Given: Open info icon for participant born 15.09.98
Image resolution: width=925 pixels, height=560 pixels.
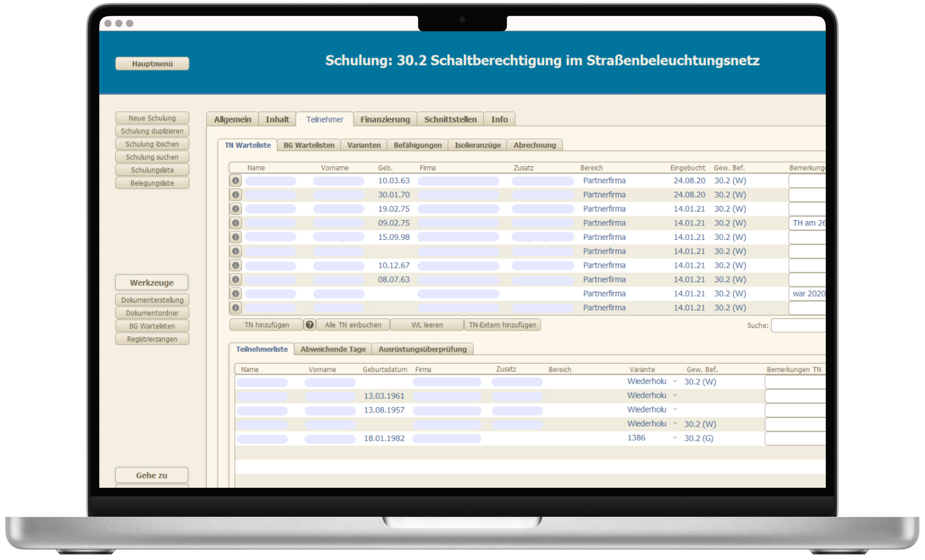Looking at the screenshot, I should (x=235, y=237).
